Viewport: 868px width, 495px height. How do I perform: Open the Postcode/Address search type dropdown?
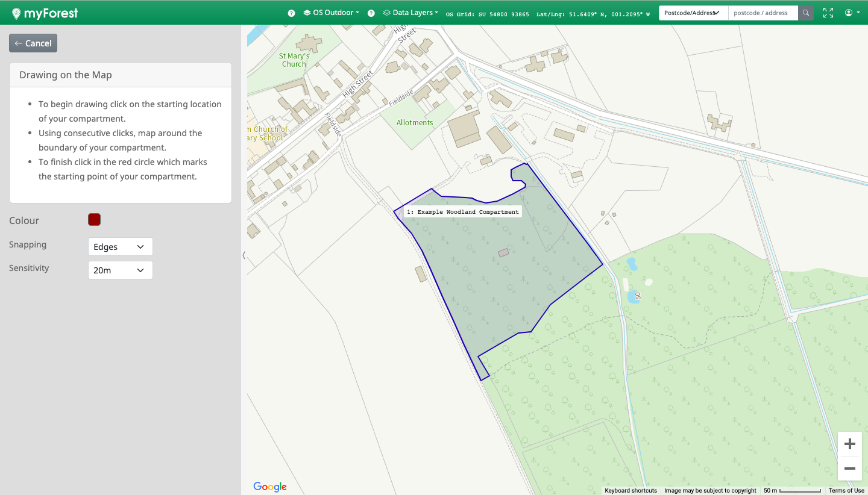coord(693,13)
